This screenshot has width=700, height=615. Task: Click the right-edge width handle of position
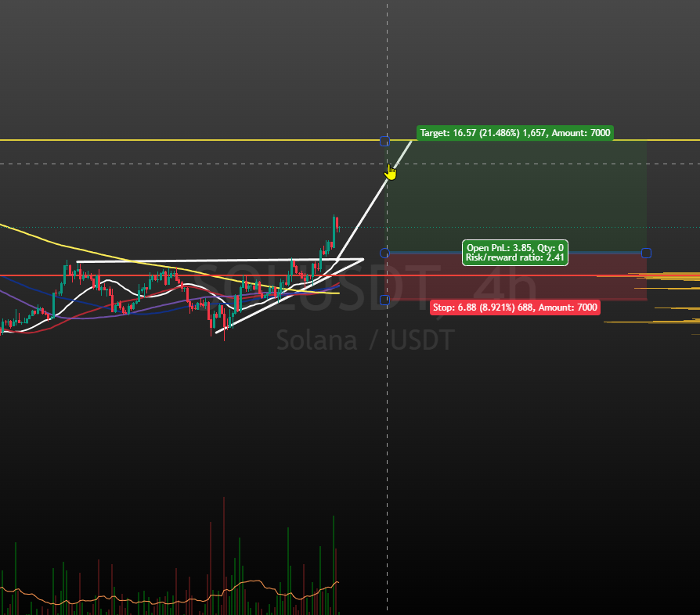click(x=646, y=254)
